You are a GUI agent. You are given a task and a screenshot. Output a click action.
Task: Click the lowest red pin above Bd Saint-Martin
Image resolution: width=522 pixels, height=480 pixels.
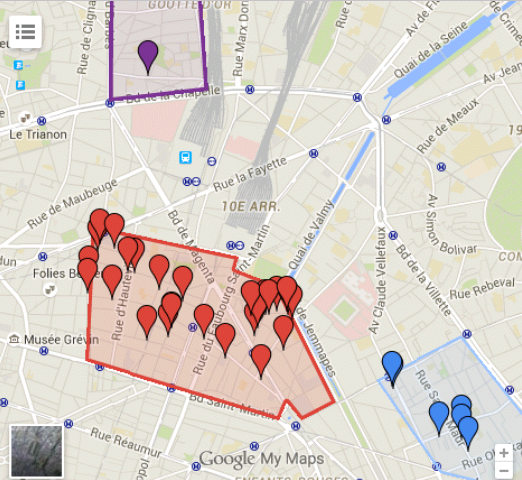point(261,362)
